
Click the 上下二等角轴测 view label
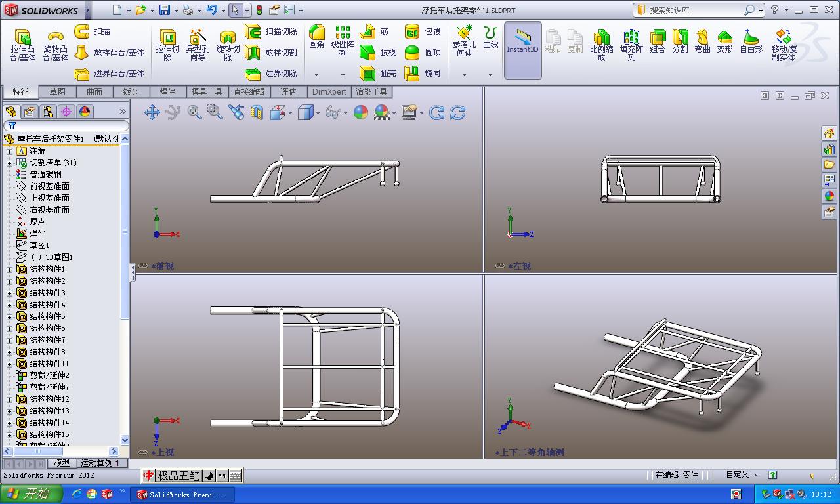(529, 452)
